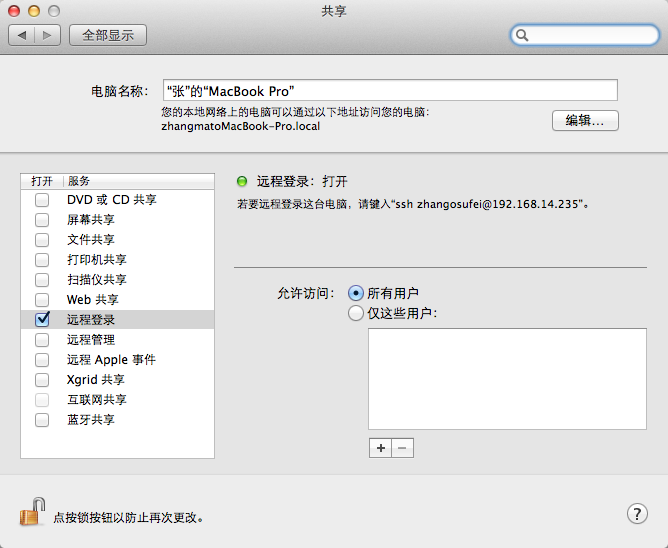
Task: Click the 电脑名称 text field
Action: point(390,90)
